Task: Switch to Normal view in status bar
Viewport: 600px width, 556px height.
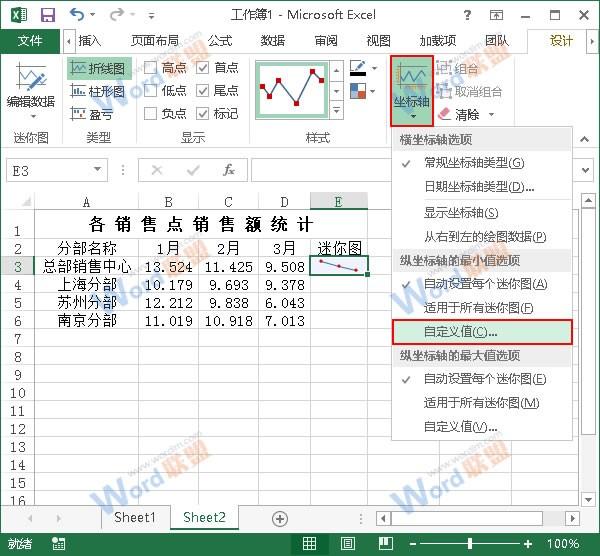Action: coord(309,543)
